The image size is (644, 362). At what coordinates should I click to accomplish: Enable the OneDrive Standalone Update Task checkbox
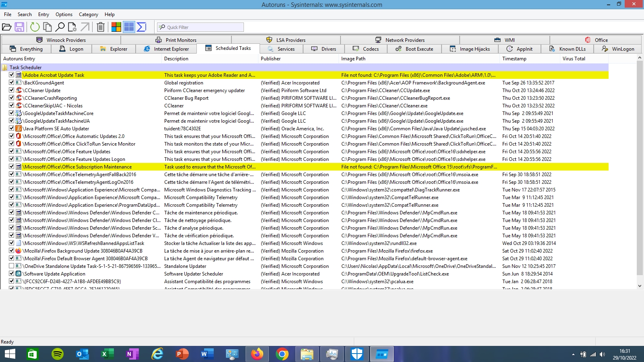coord(12,266)
